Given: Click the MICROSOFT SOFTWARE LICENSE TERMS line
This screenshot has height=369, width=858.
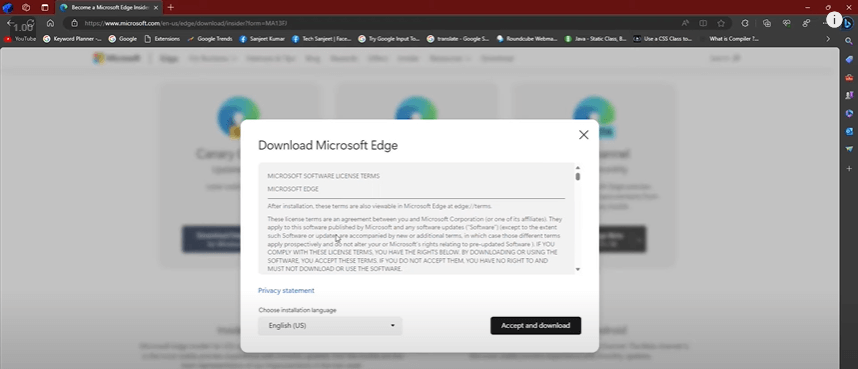Looking at the screenshot, I should point(323,176).
